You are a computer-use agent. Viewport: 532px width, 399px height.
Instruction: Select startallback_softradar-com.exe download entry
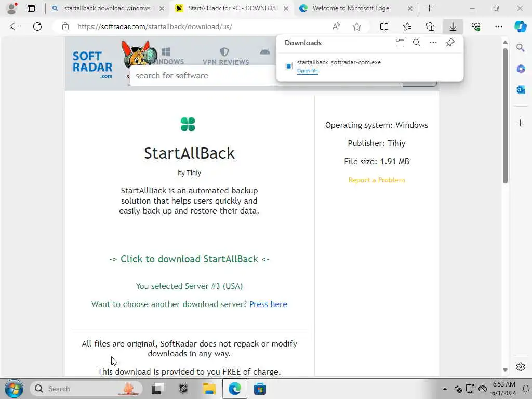pyautogui.click(x=369, y=66)
